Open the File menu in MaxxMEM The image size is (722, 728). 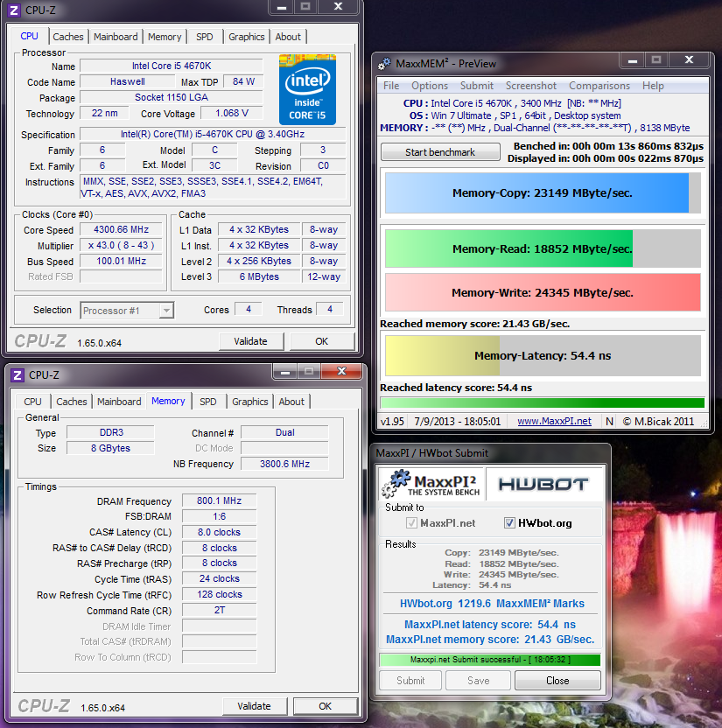coord(391,86)
